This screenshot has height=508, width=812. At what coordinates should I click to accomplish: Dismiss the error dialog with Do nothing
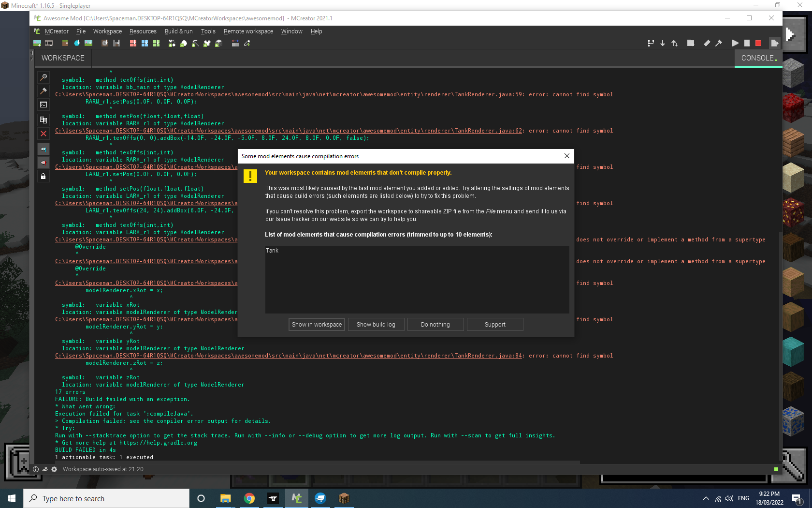tap(435, 324)
